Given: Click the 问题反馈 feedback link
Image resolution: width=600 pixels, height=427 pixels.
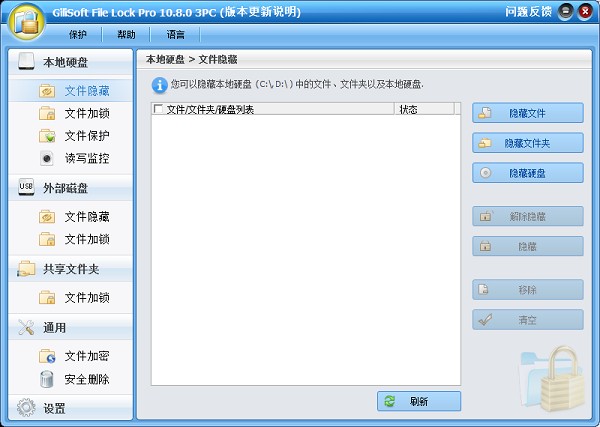Looking at the screenshot, I should pyautogui.click(x=529, y=12).
